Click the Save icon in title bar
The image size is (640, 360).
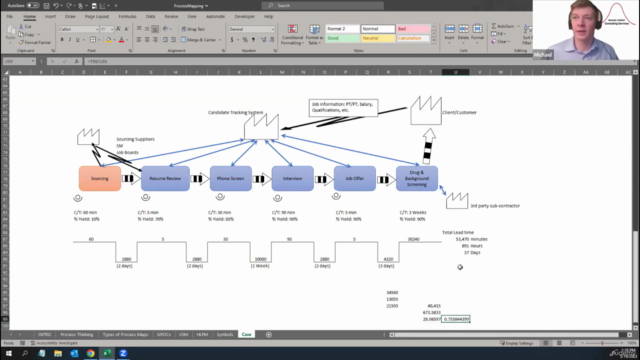coord(46,6)
